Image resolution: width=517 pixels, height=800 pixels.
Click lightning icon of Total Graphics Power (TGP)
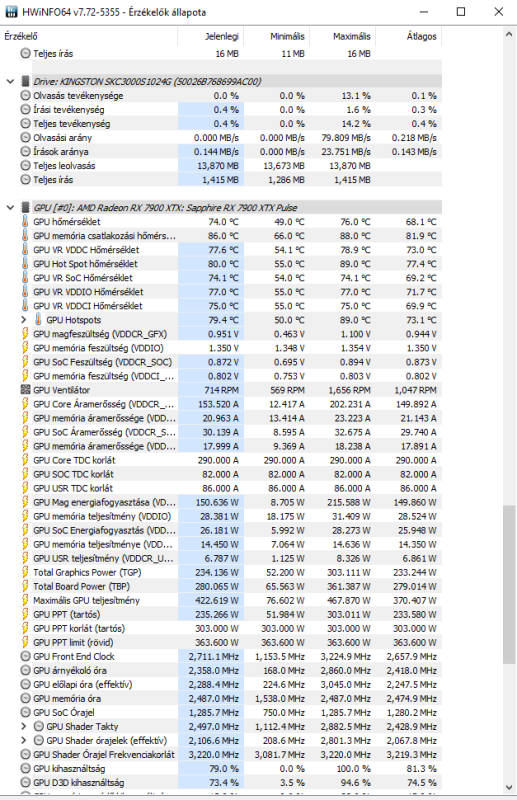pyautogui.click(x=25, y=572)
